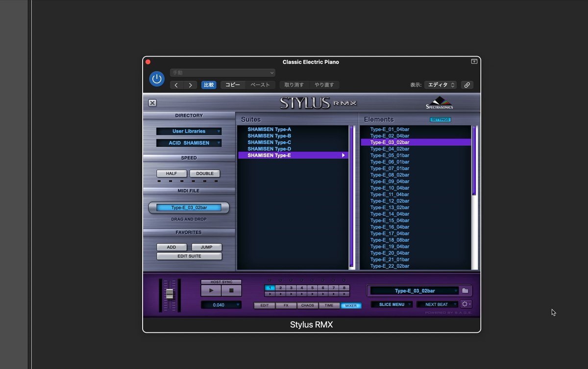
Task: Open the Type-E_03_02bar groove menu dropdown
Action: click(x=415, y=291)
